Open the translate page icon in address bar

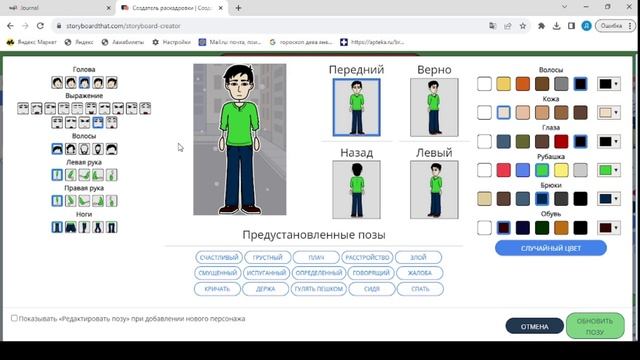coord(493,26)
